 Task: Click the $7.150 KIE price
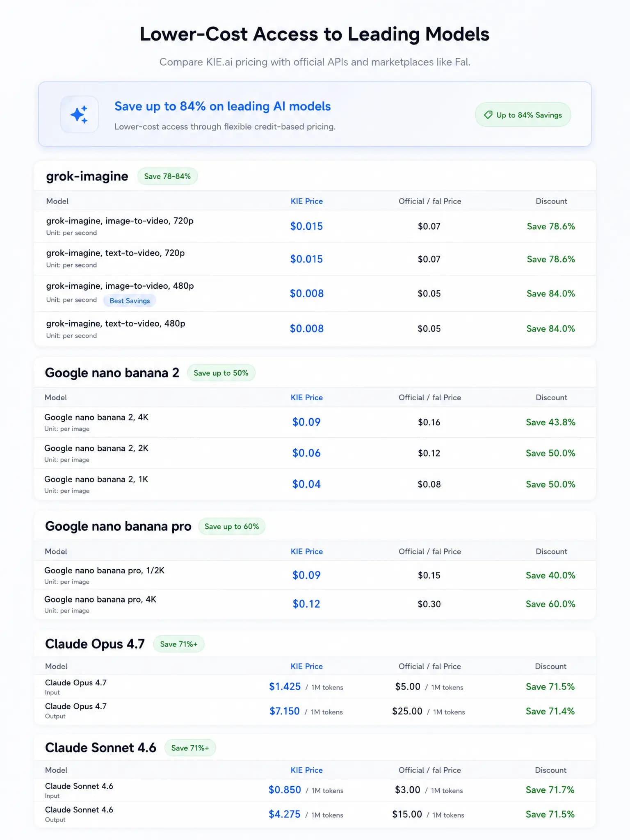(285, 711)
